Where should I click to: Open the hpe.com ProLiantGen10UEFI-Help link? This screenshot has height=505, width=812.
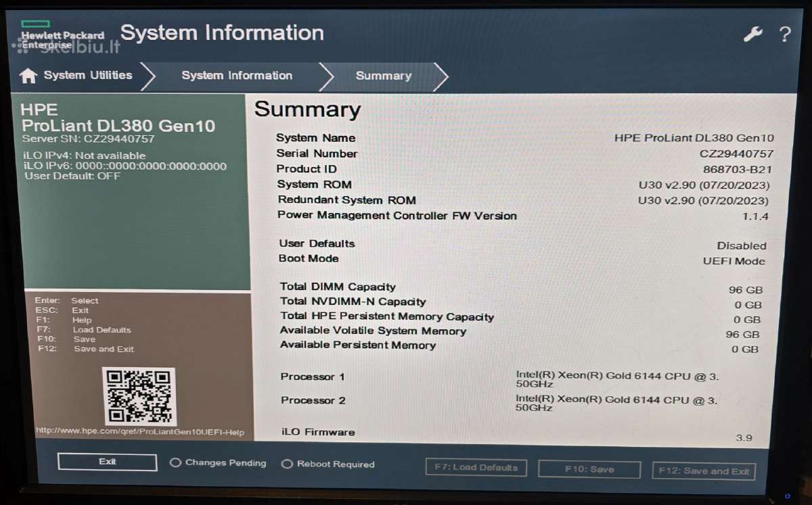pyautogui.click(x=140, y=431)
